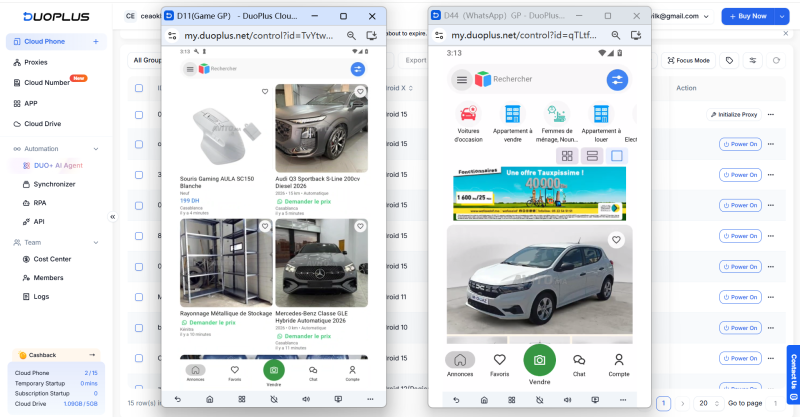The height and width of the screenshot is (417, 800).
Task: Open the rows-per-page dropdown showing 20
Action: click(x=709, y=403)
